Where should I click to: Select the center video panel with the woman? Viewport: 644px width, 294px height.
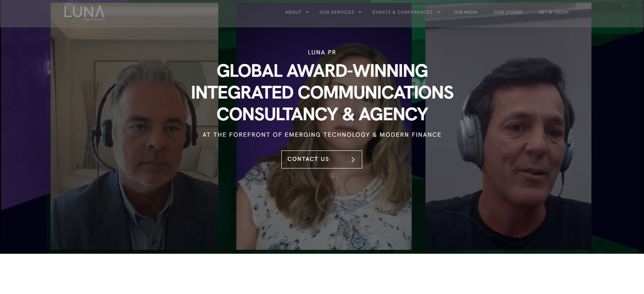324,126
